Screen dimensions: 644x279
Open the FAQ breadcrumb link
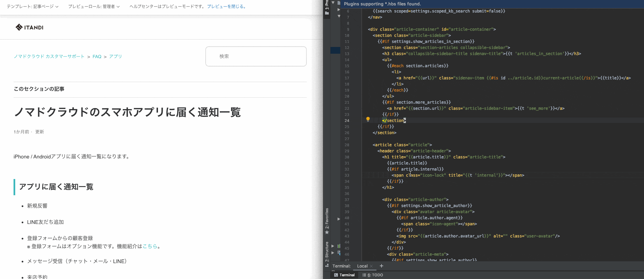coord(97,56)
